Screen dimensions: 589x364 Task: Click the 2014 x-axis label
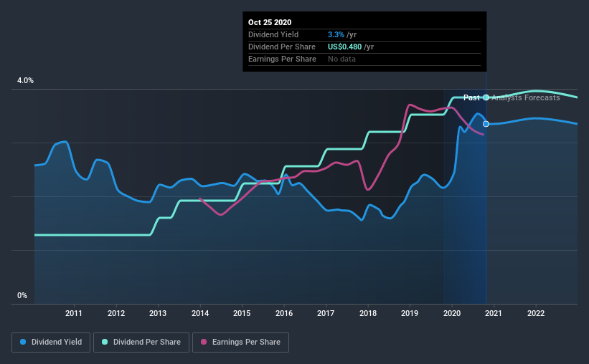tap(200, 313)
